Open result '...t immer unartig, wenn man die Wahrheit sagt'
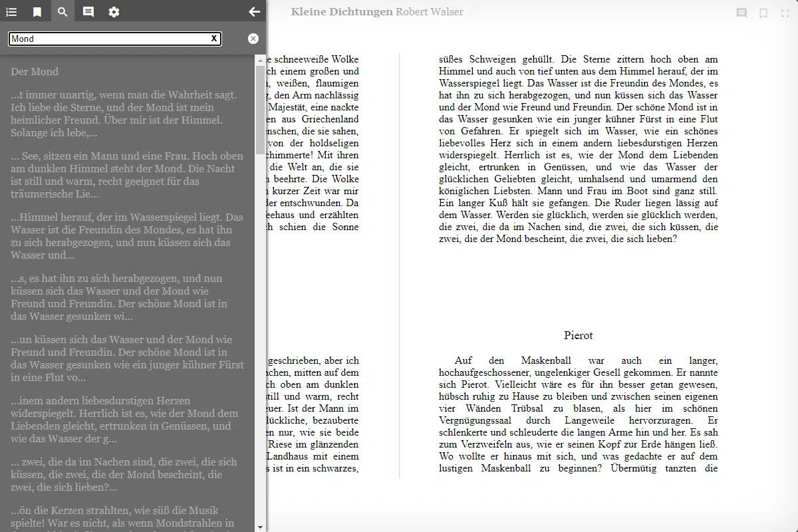This screenshot has width=798, height=532. (x=126, y=114)
